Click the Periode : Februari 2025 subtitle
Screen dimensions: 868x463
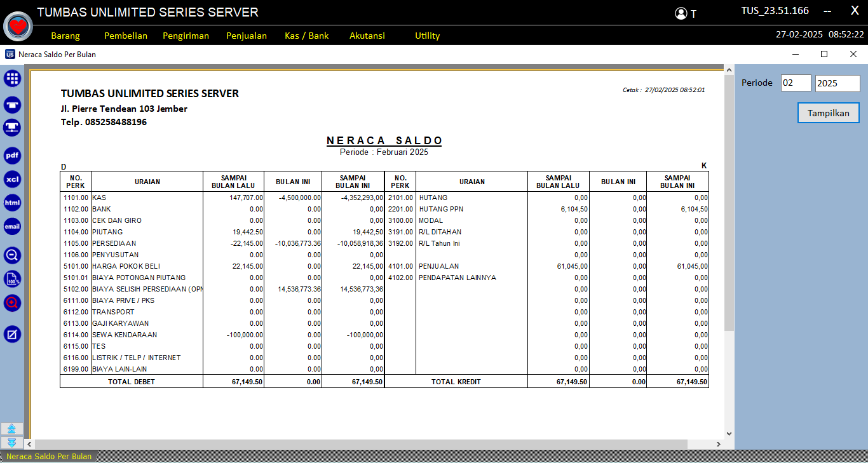click(384, 152)
